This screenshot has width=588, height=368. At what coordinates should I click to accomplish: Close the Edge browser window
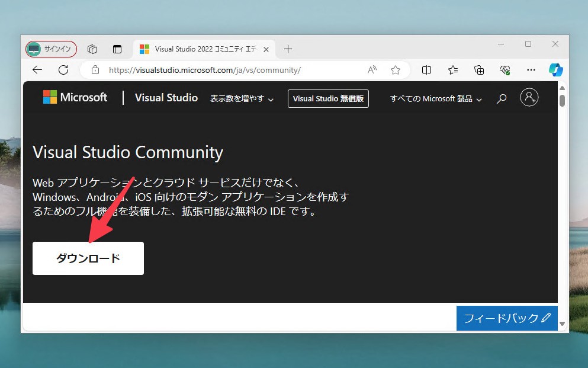(x=555, y=44)
